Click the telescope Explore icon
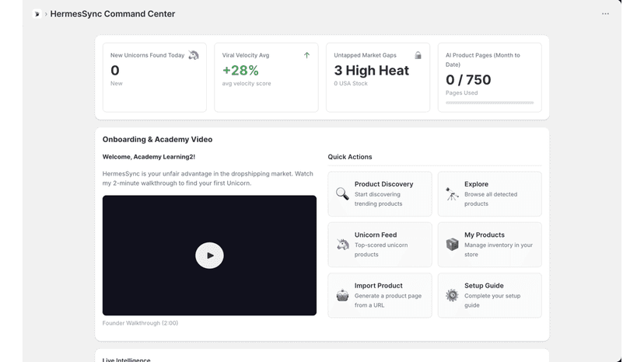This screenshot has height=362, width=644. [x=452, y=193]
